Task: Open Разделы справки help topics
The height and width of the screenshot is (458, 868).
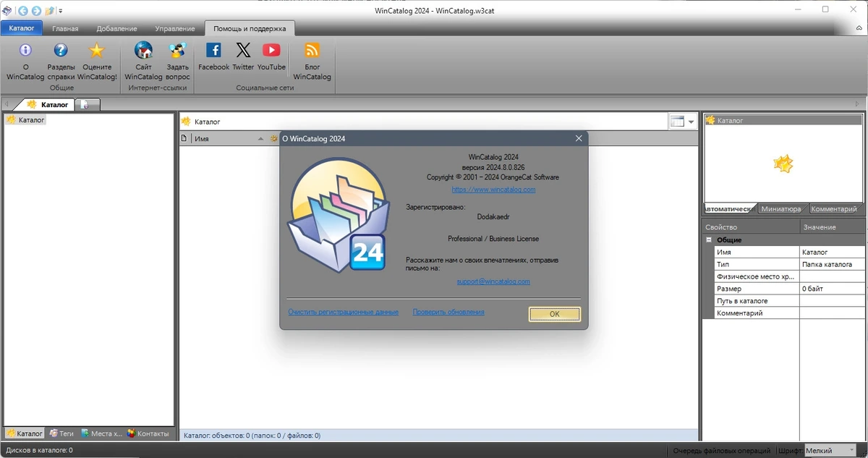Action: 61,61
